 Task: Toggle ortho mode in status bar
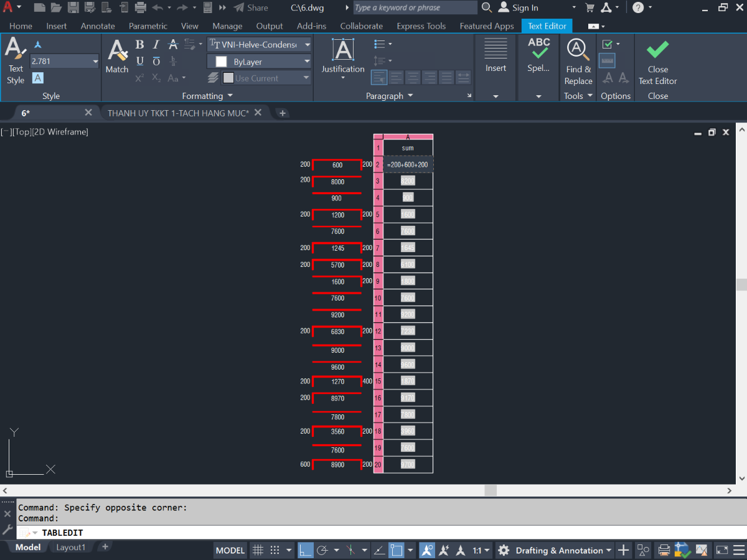pos(306,550)
